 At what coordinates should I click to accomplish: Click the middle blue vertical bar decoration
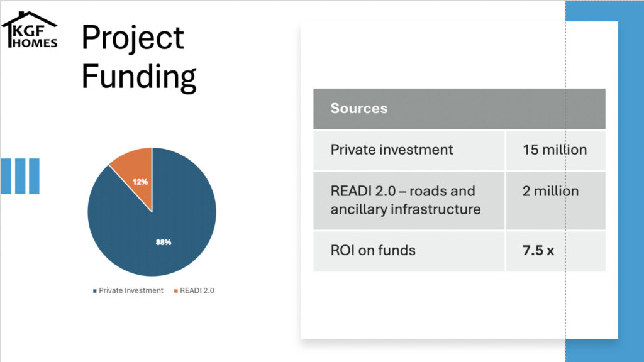20,176
